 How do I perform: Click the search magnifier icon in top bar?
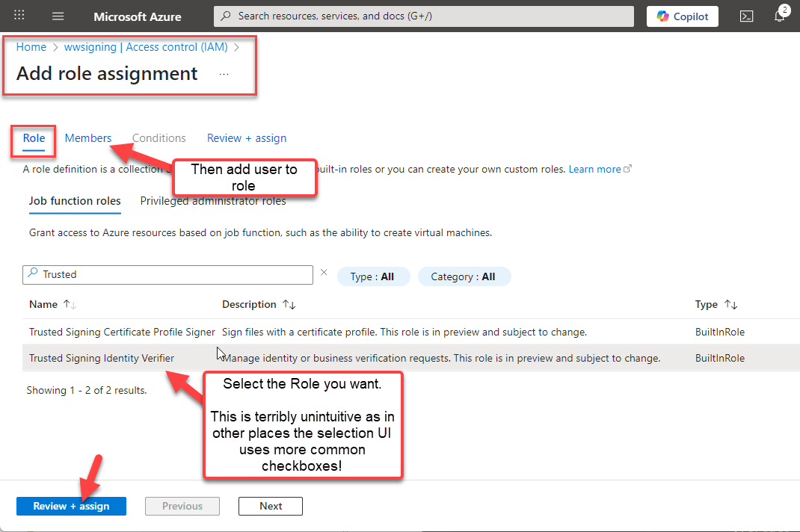pos(226,16)
